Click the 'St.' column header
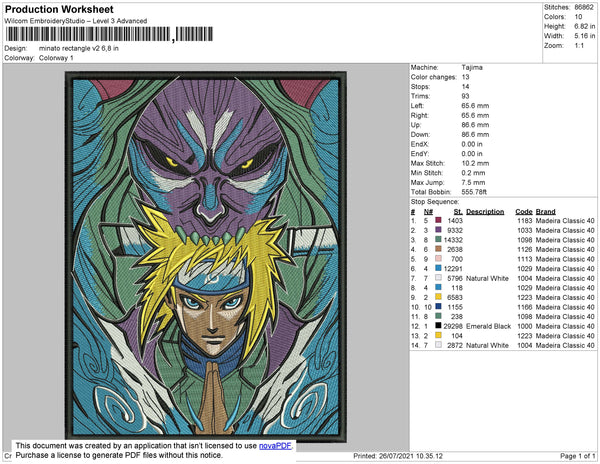600x464 pixels. coord(458,212)
